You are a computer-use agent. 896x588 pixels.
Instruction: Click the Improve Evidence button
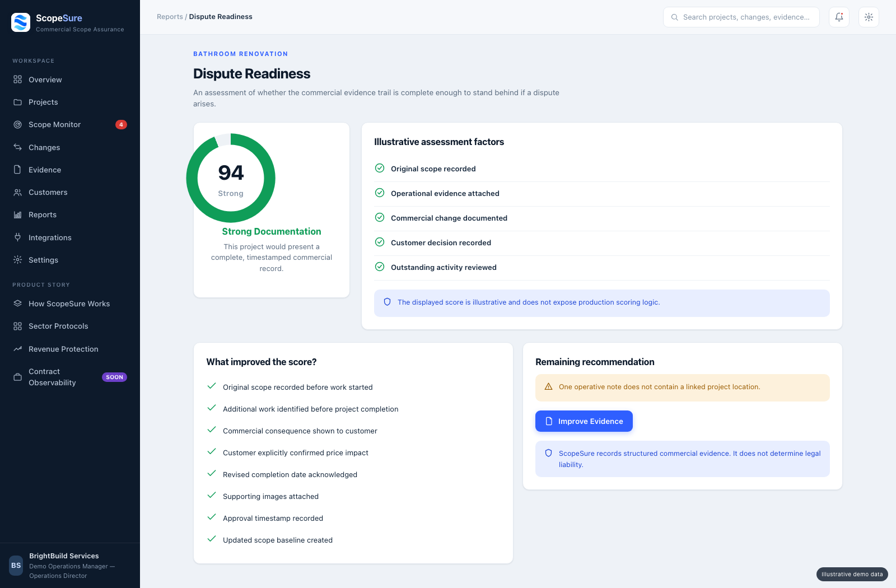[584, 421]
